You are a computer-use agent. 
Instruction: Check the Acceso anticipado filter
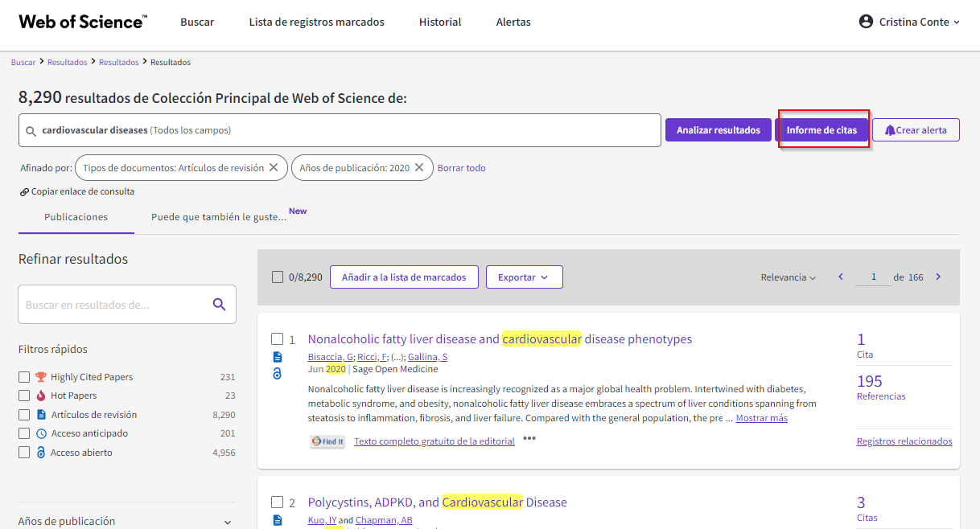pos(24,433)
